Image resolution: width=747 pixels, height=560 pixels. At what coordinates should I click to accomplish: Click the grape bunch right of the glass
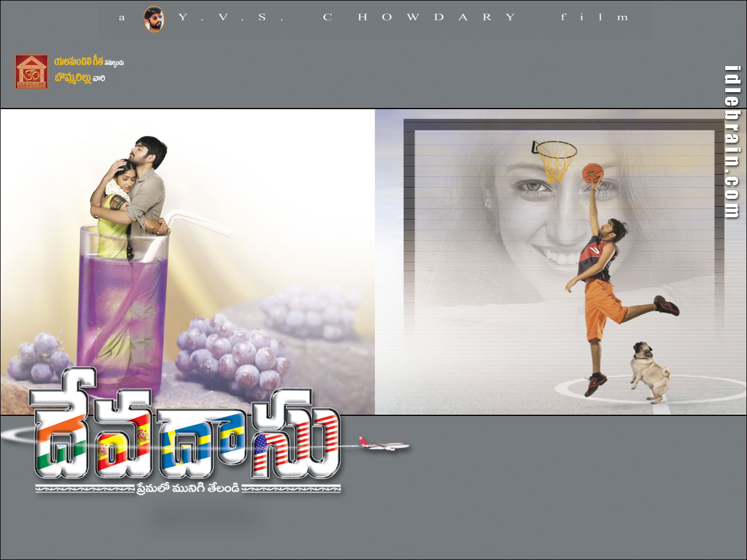(x=233, y=353)
